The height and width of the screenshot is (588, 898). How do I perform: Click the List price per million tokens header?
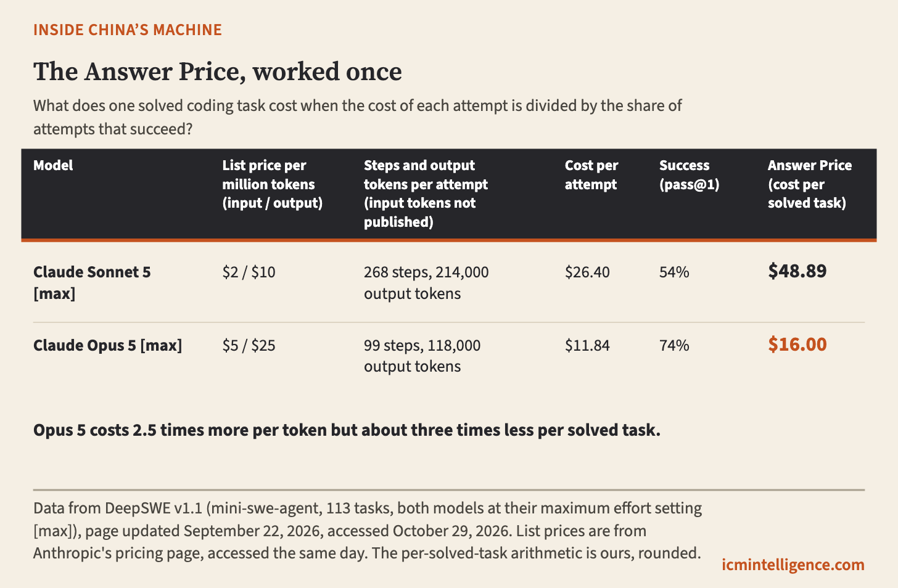tap(273, 184)
